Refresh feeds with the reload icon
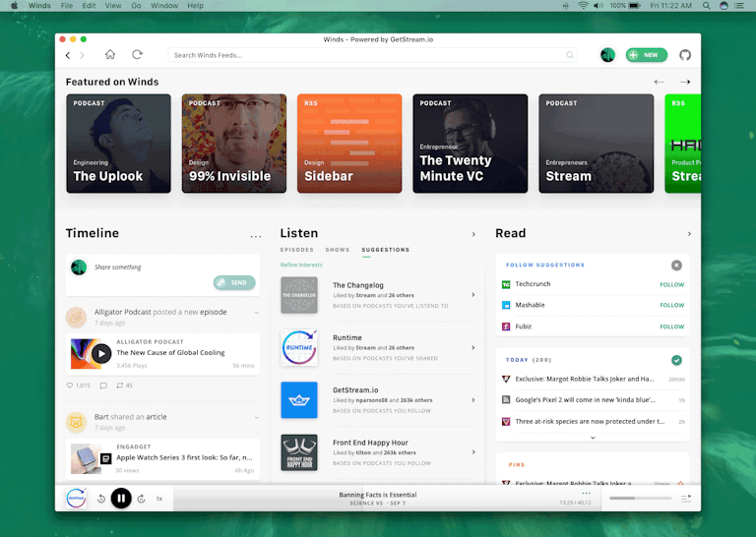 coord(138,54)
